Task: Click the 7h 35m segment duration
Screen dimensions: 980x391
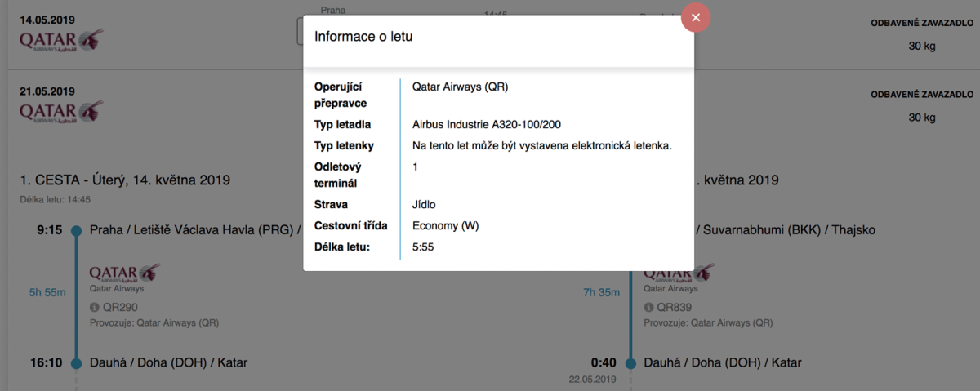Action: click(602, 292)
